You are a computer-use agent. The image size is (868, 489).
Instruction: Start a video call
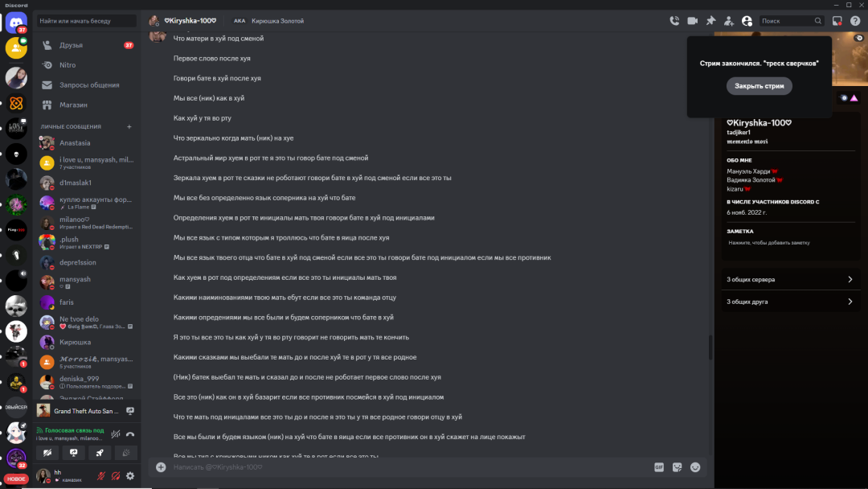pyautogui.click(x=693, y=21)
